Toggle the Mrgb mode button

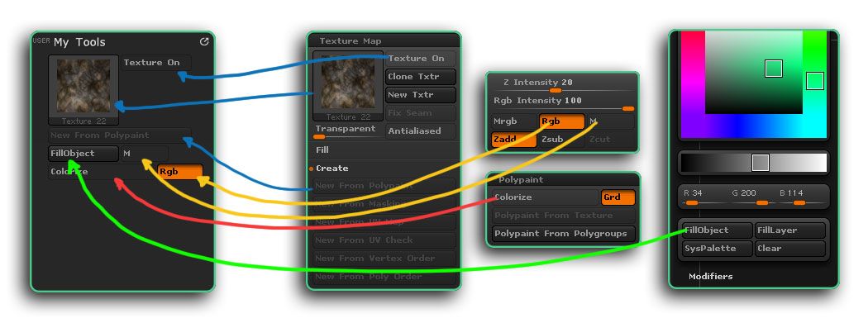pyautogui.click(x=514, y=121)
